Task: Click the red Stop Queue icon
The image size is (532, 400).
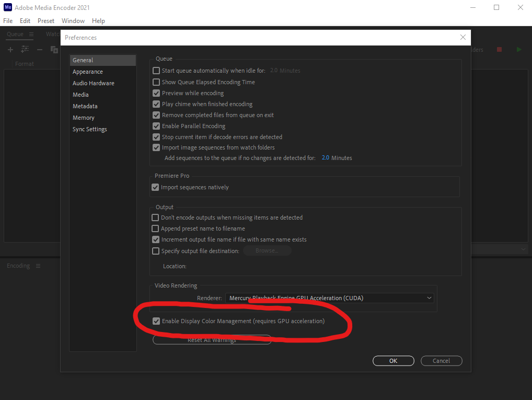Action: pyautogui.click(x=499, y=49)
